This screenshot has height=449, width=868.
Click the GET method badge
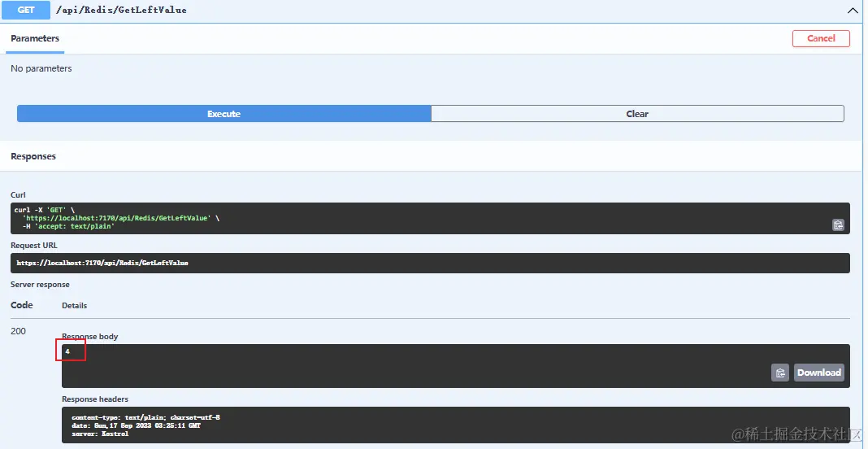26,10
